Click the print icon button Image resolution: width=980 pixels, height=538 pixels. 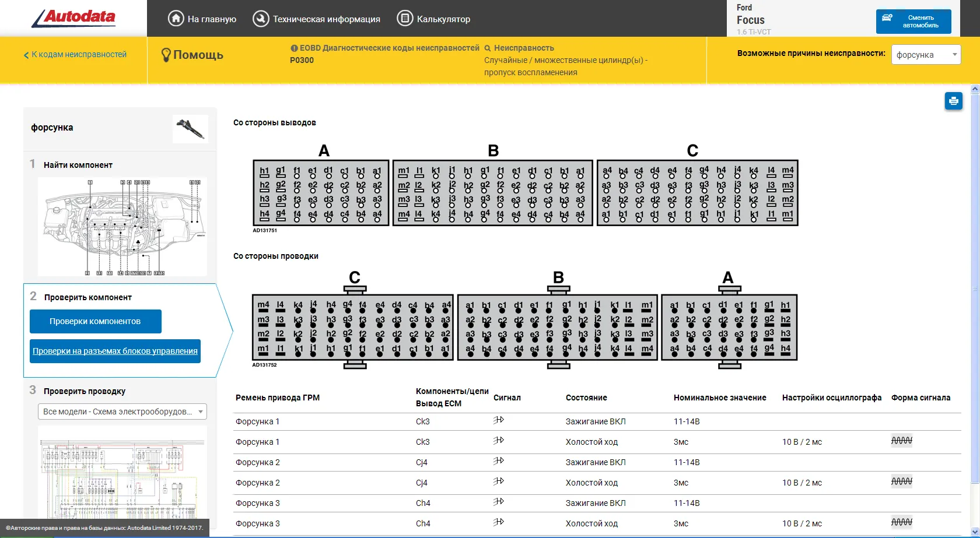pos(954,101)
